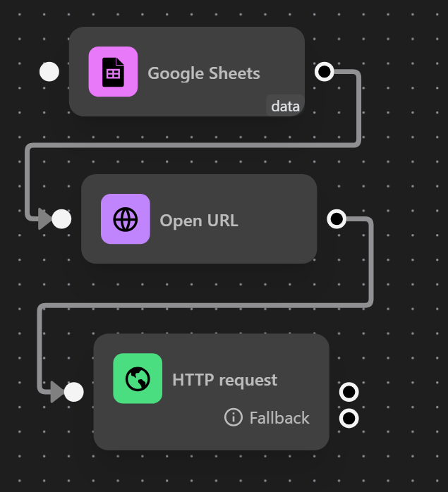Select the connection line from Open URL to HTTP request

204,305
